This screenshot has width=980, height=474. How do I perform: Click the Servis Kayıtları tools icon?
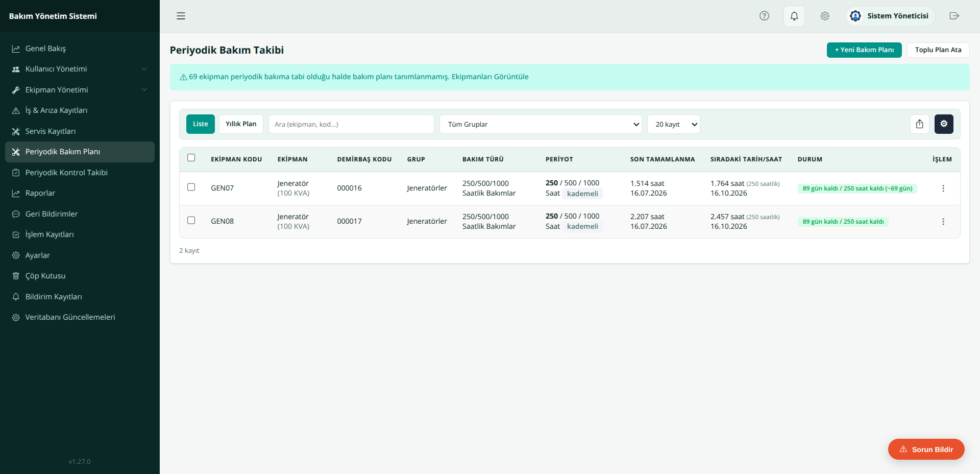coord(16,131)
